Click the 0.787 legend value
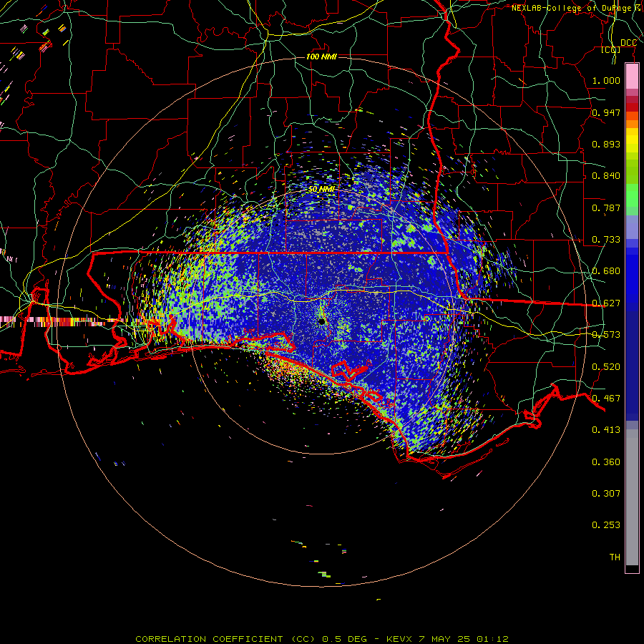The width and height of the screenshot is (644, 644). pos(606,208)
